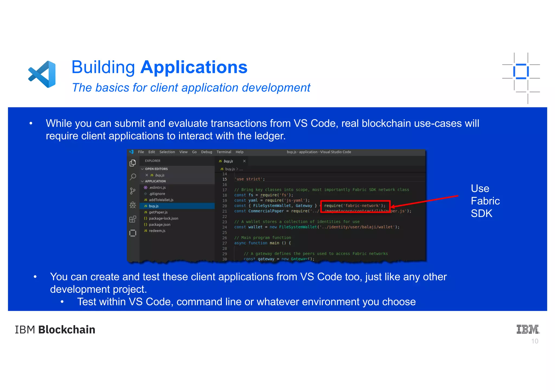Click the EXPLORER panel title
Viewport: 555px width, 392px height.
[x=153, y=161]
